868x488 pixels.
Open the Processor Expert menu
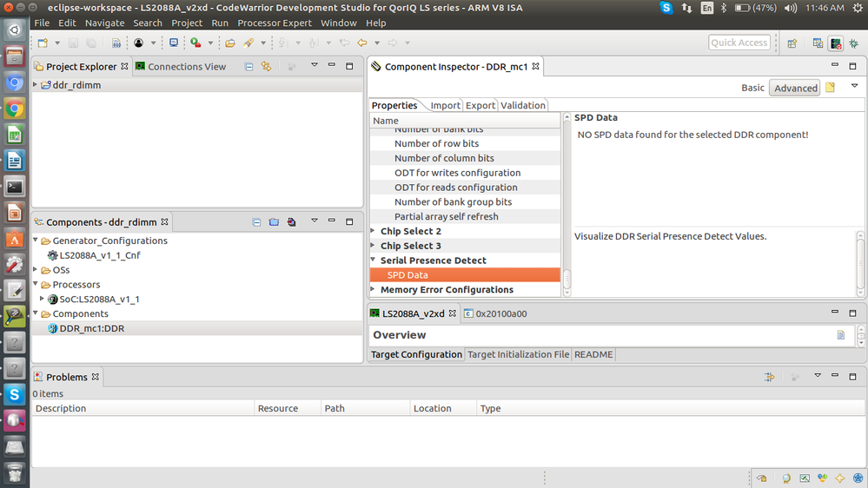275,23
